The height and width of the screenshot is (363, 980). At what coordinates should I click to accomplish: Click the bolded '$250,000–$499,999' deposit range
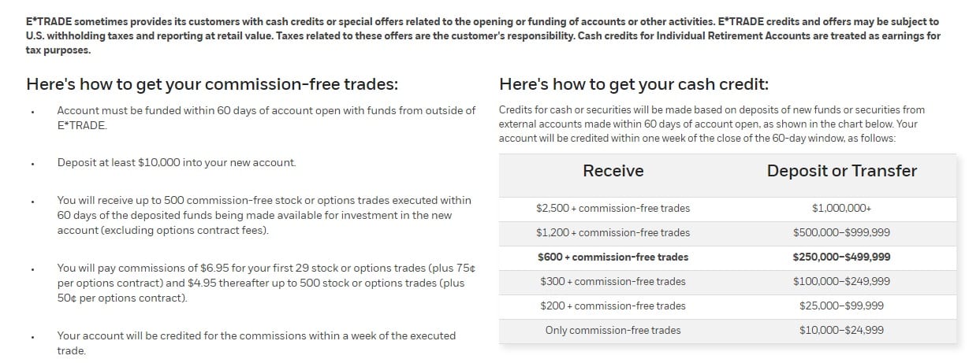(841, 257)
